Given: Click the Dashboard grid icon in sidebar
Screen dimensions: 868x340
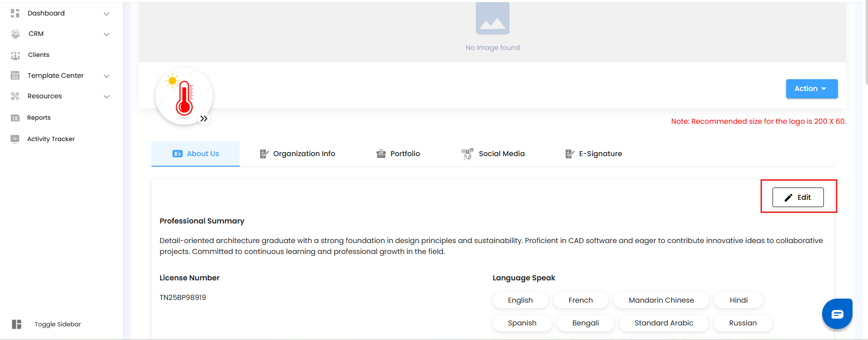Looking at the screenshot, I should (15, 13).
